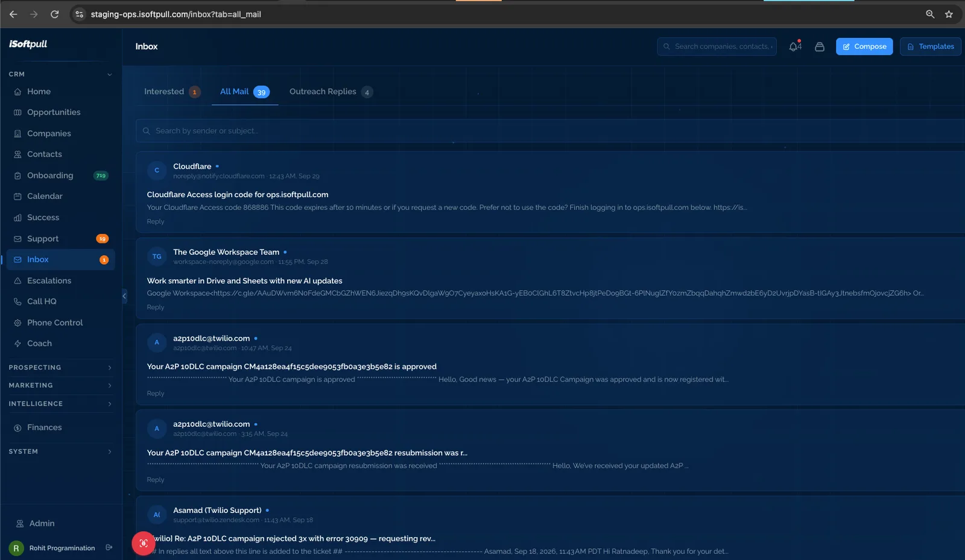Viewport: 965px width, 560px height.
Task: Click the Phone Control gear icon
Action: 17,322
